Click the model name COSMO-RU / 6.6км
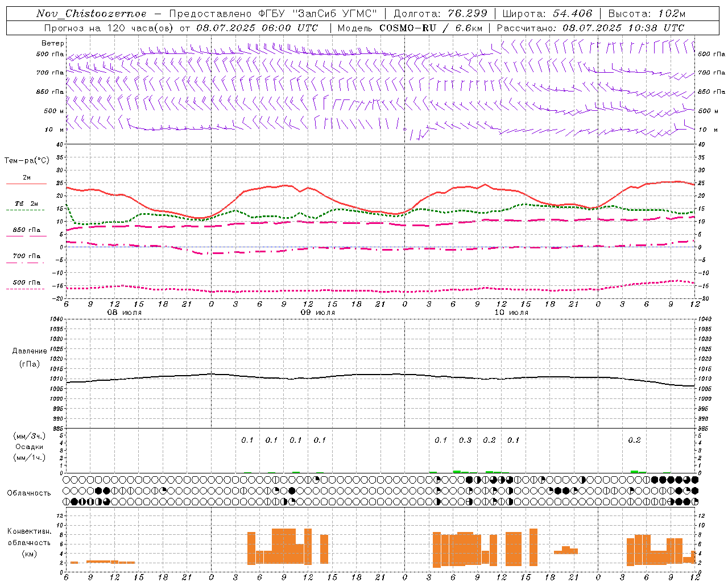This screenshot has height=582, width=728. click(x=431, y=28)
